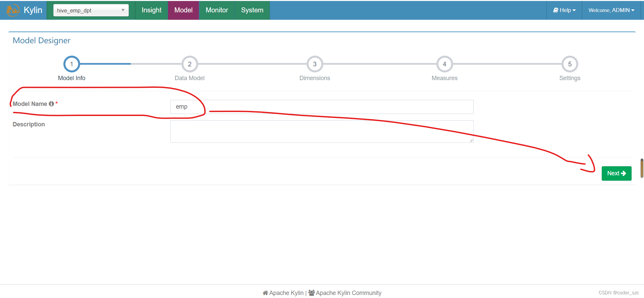Click into the Description text area
This screenshot has height=298, width=644.
(322, 131)
